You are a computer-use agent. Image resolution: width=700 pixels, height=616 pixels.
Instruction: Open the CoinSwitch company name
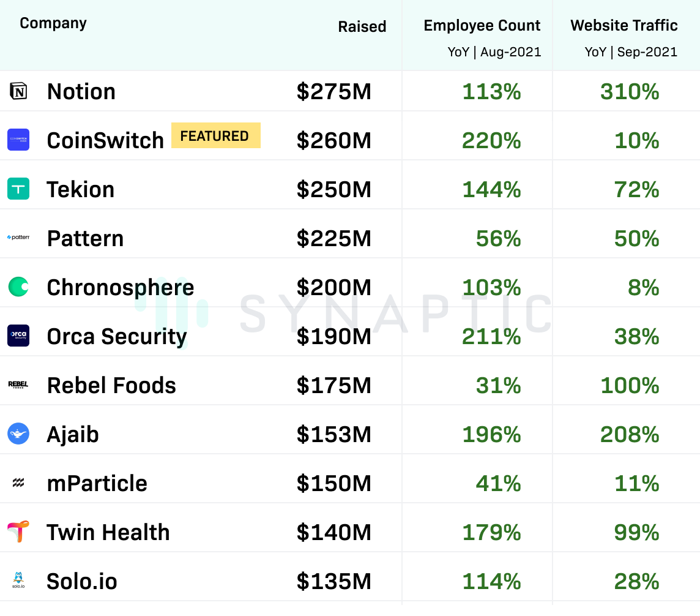pyautogui.click(x=105, y=141)
